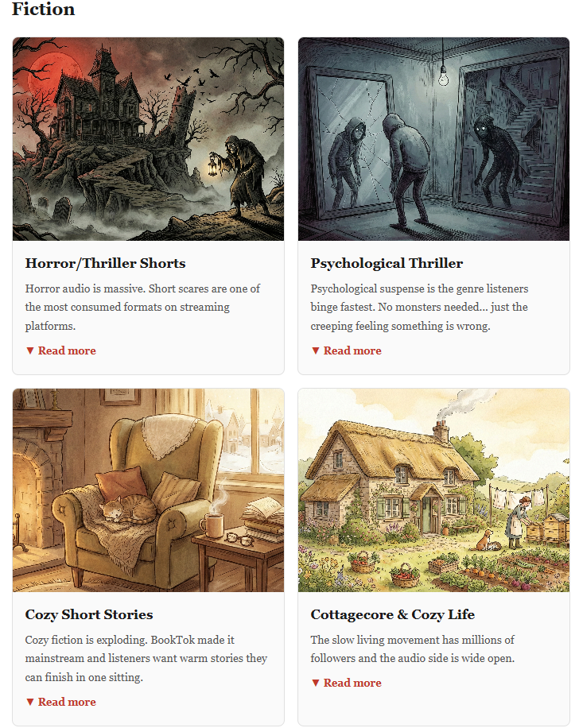The image size is (579, 728).
Task: Click the red triangle beside Cottagecore Read more
Action: (x=316, y=683)
